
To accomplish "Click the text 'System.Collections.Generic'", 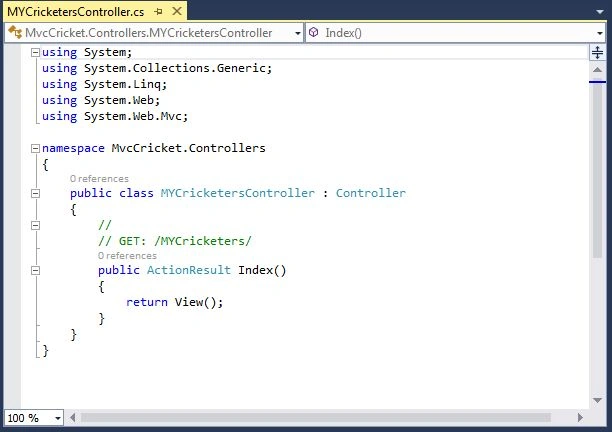I will 174,68.
